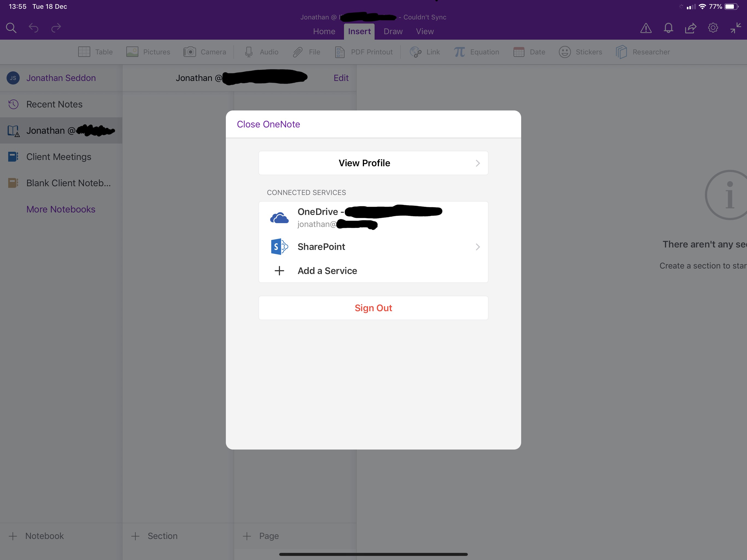This screenshot has width=747, height=560.
Task: Open the sync warning triangle icon
Action: (646, 28)
